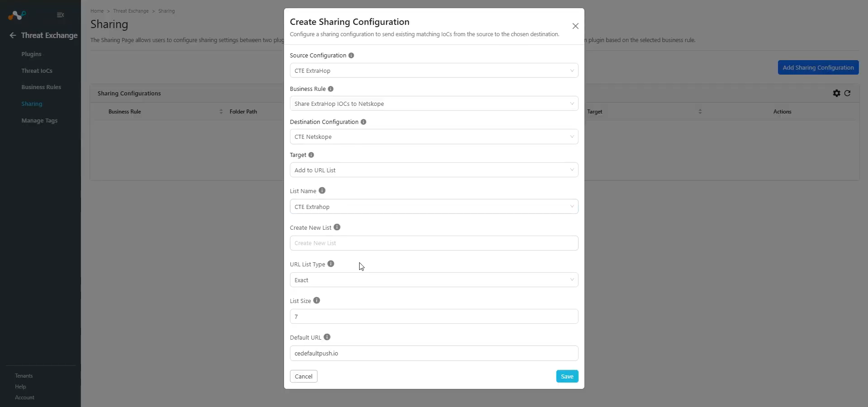Collapse the sidebar with menu toggle icon
Viewport: 868px width, 407px height.
(60, 15)
